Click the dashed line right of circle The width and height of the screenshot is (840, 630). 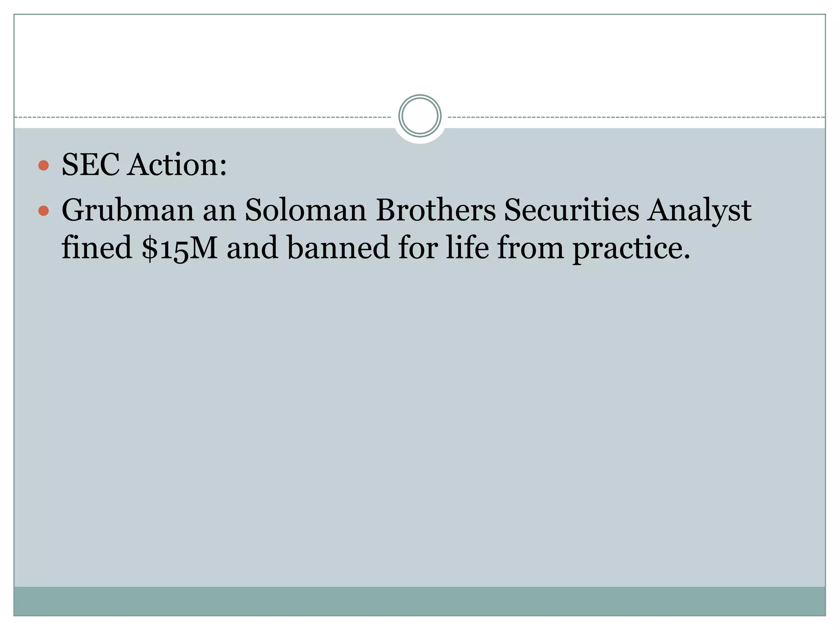636,117
